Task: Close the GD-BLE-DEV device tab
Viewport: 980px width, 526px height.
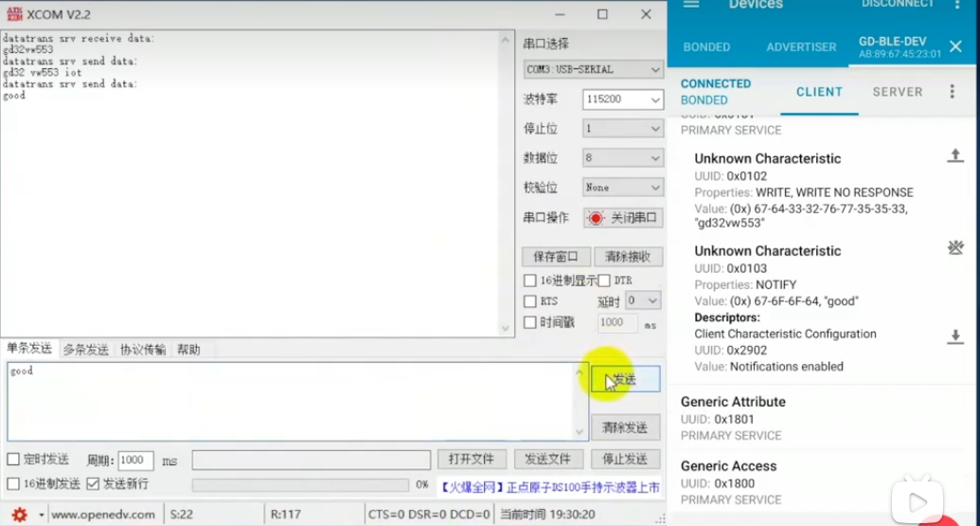Action: coord(955,46)
